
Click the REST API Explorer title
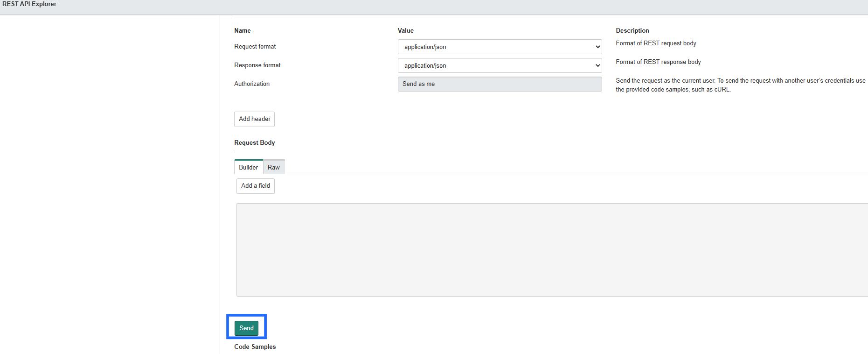(x=29, y=4)
